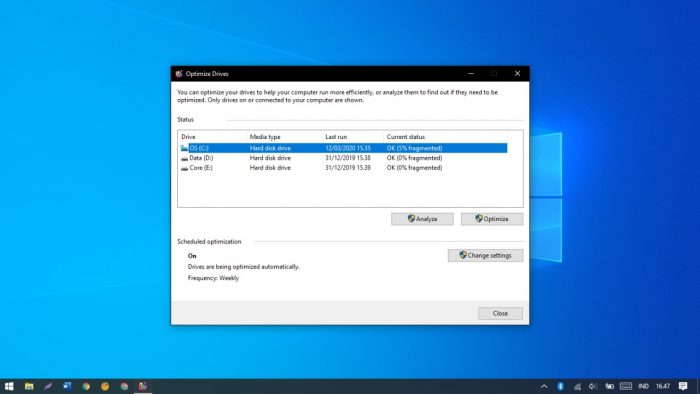Click the Data (D:) drive icon
This screenshot has width=700, height=394.
click(x=184, y=158)
